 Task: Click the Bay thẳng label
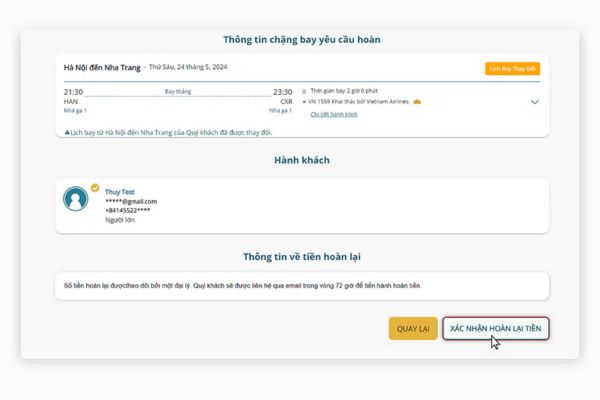pos(178,91)
